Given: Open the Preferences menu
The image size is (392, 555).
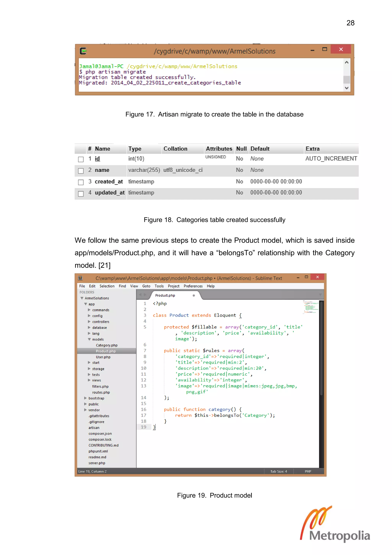Looking at the screenshot, I should coord(193,286).
